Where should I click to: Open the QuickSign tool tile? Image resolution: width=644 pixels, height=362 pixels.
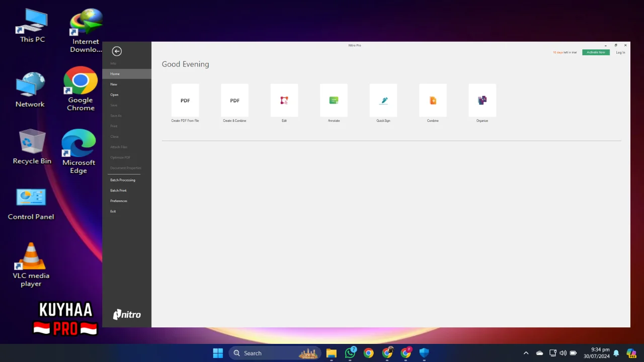point(383,104)
